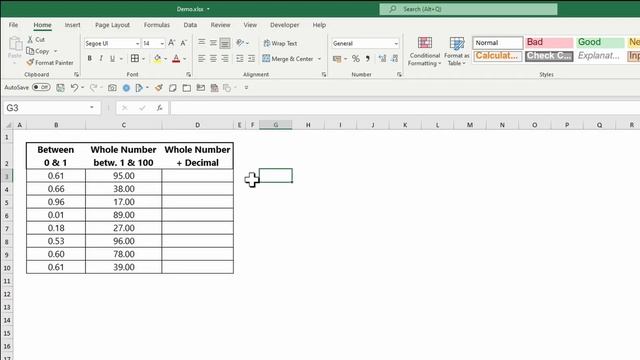Open the File tab
Viewport: 640px width, 360px height.
pos(13,25)
